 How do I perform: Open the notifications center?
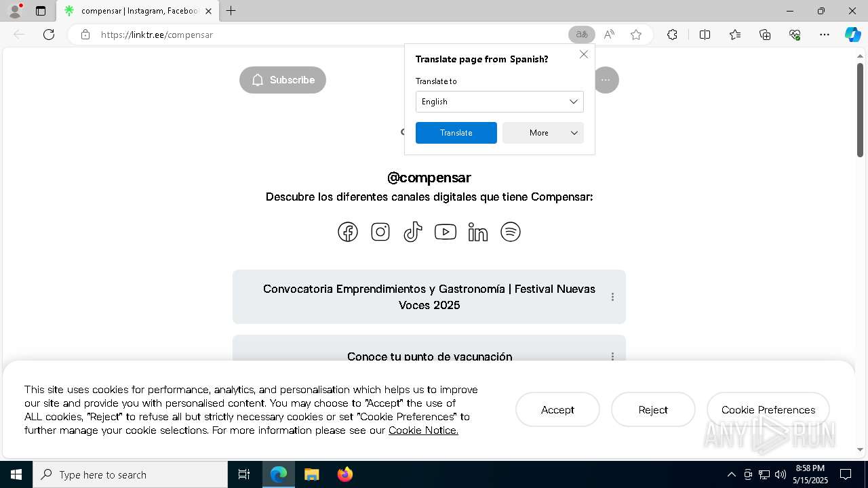pyautogui.click(x=846, y=474)
